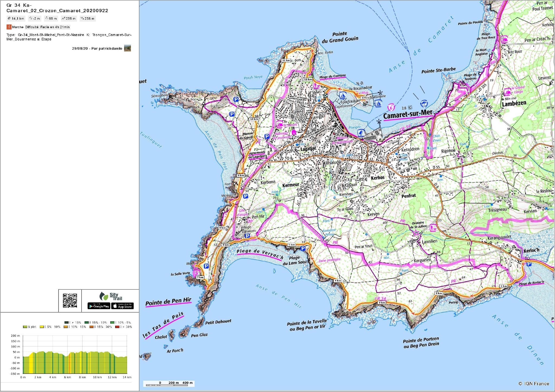Click the SityTrail logo
555x392 pixels.
click(111, 296)
